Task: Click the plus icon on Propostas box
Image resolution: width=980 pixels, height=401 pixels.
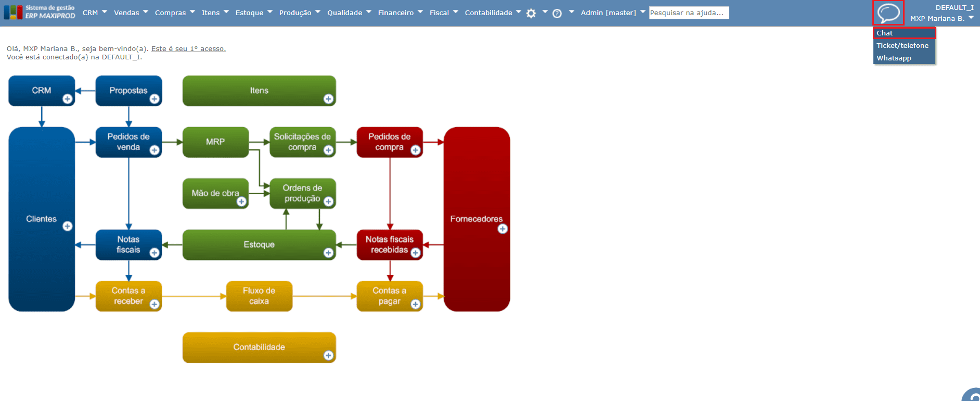Action: (x=154, y=99)
